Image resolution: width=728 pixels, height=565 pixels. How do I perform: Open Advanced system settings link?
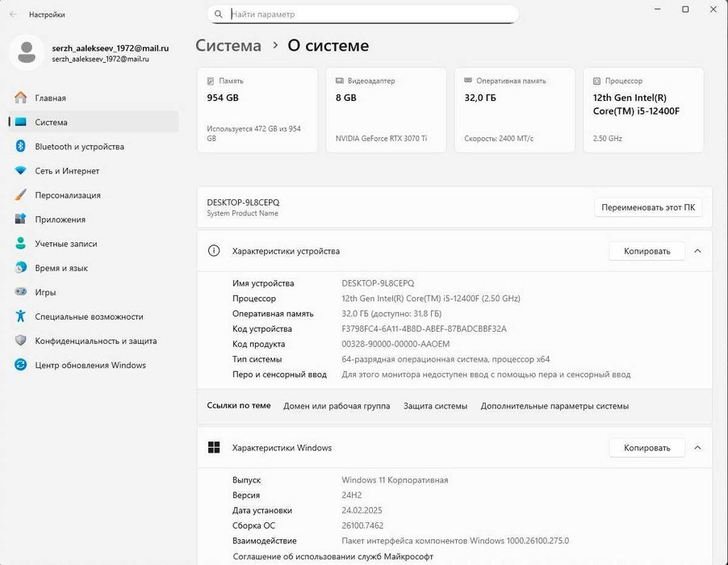coord(554,406)
